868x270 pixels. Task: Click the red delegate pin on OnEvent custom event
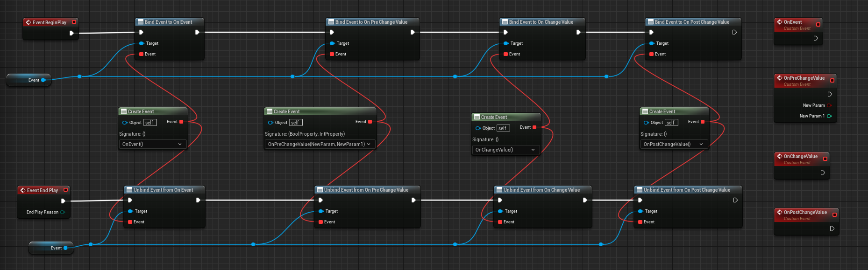click(818, 24)
